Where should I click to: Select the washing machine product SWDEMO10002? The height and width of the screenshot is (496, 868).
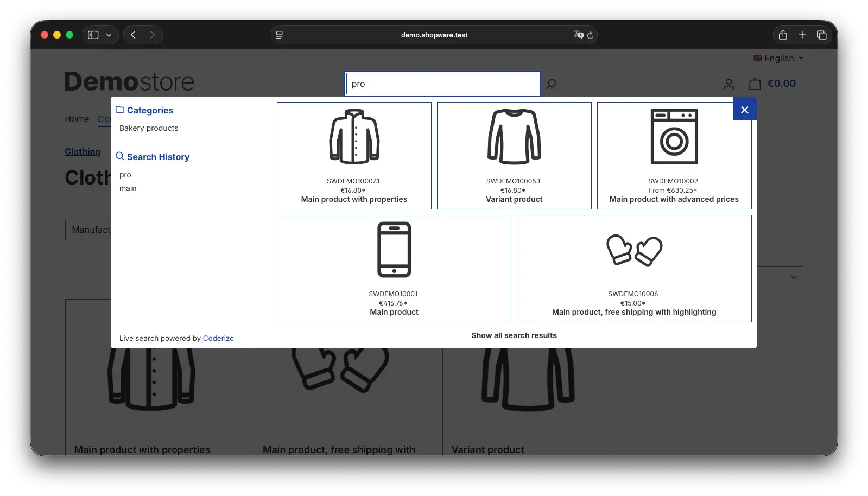674,156
